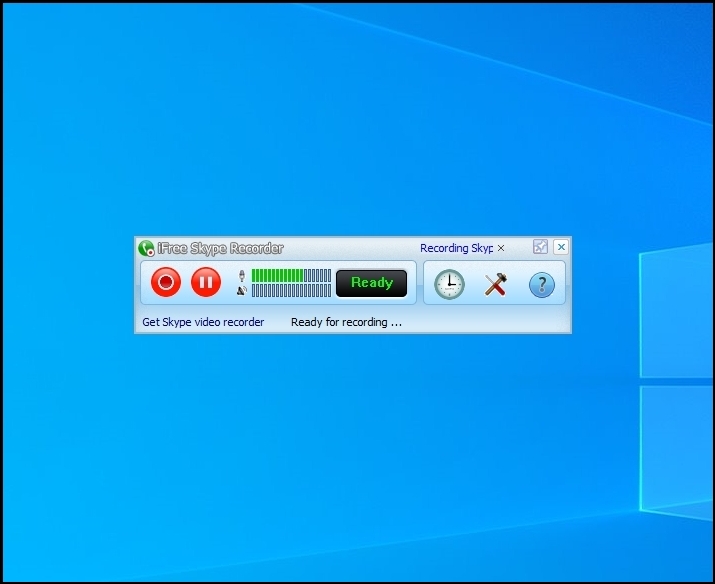
Task: Click the Ready for recording status text
Action: [x=347, y=322]
